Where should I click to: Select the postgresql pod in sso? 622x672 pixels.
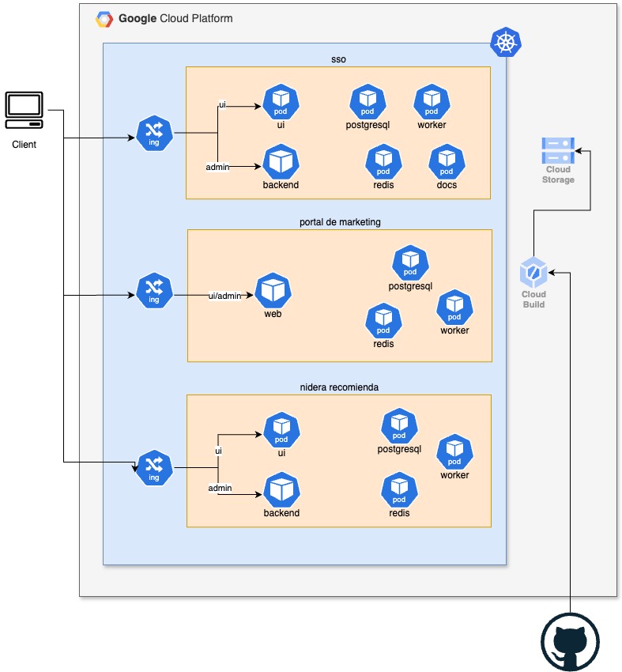(368, 101)
